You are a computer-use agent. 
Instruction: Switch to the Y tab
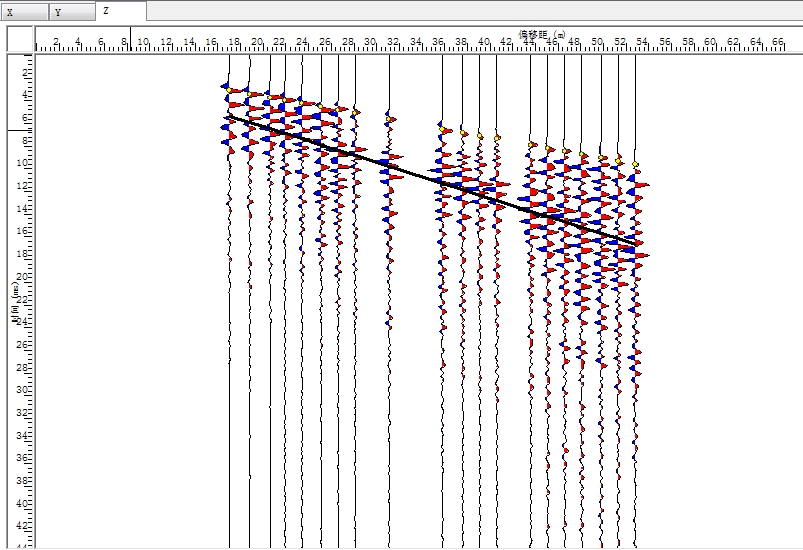click(72, 12)
